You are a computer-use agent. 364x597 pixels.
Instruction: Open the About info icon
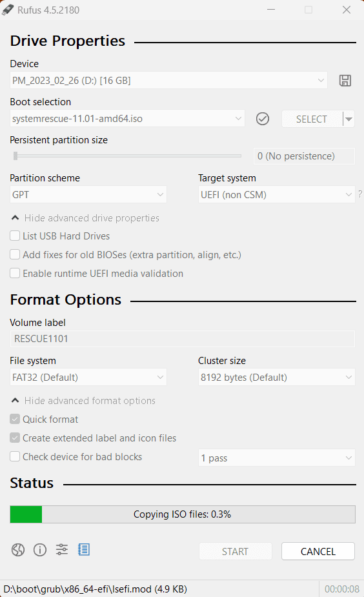coord(40,550)
